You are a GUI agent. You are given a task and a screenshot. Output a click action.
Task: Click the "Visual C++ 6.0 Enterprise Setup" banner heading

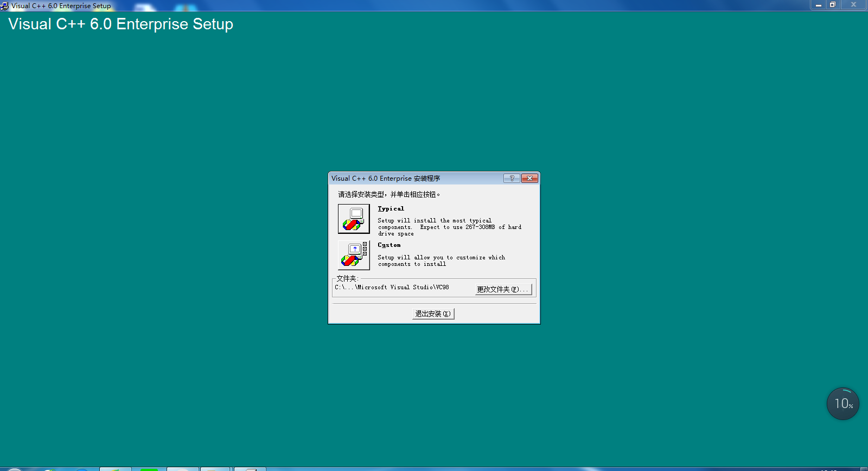click(121, 24)
